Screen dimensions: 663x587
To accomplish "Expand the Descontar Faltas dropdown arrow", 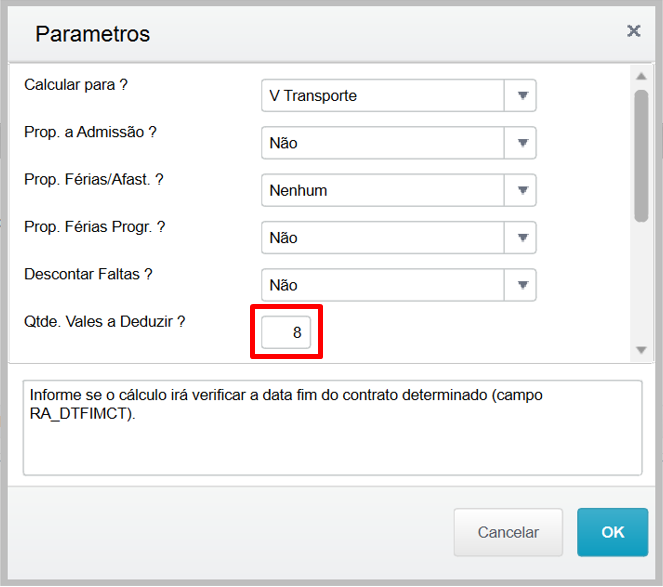I will (521, 285).
